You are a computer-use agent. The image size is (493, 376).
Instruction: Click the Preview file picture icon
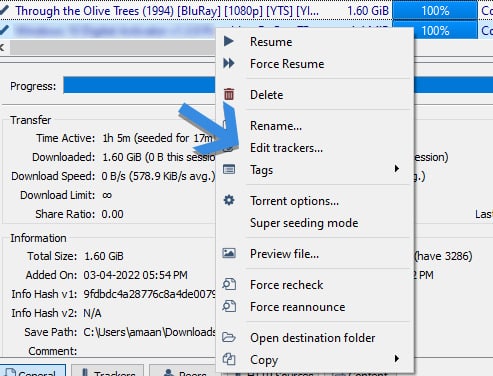tap(229, 253)
